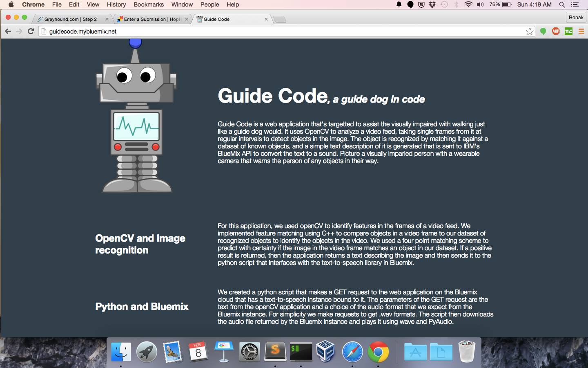Show the Notification Center list icon
The height and width of the screenshot is (368, 588).
point(575,4)
